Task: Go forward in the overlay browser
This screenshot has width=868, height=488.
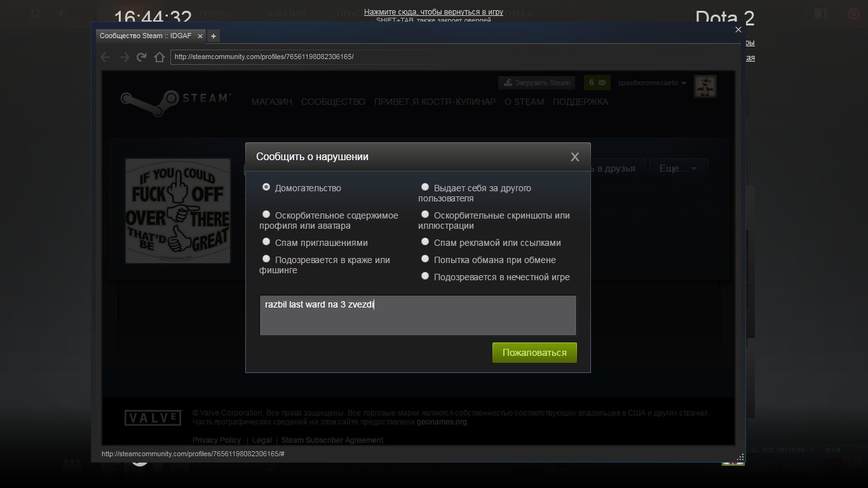Action: pyautogui.click(x=125, y=57)
